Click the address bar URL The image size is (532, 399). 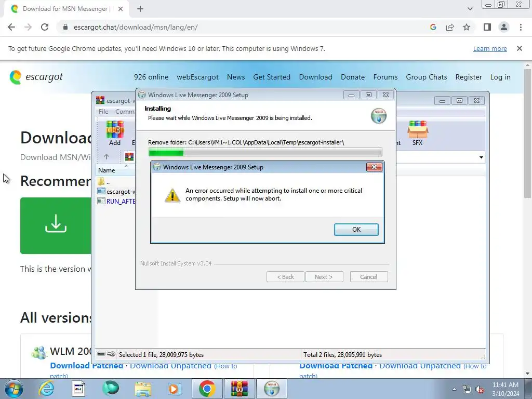pyautogui.click(x=136, y=27)
